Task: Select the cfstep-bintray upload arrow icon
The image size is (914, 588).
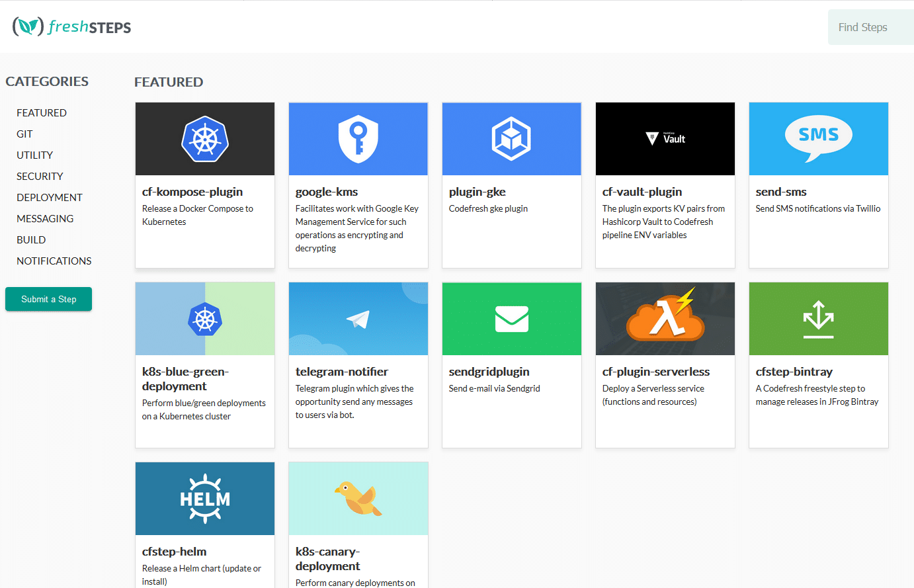Action: click(818, 319)
